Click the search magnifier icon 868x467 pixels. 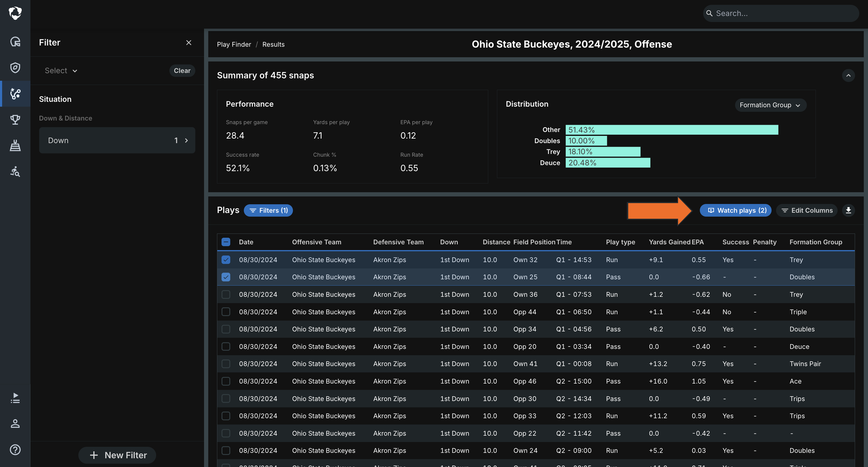coord(709,14)
